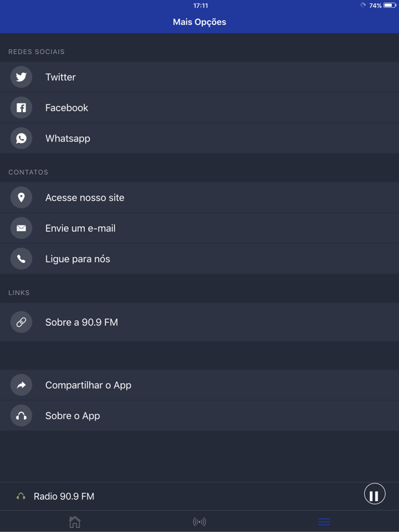
Task: Open Sobre a 90.9 FM link
Action: tap(199, 322)
